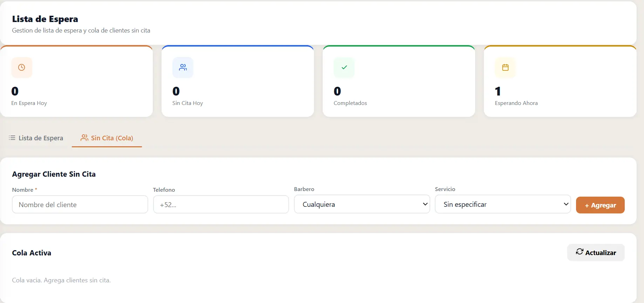The image size is (644, 303).
Task: Focus the Telefono input field
Action: (221, 205)
